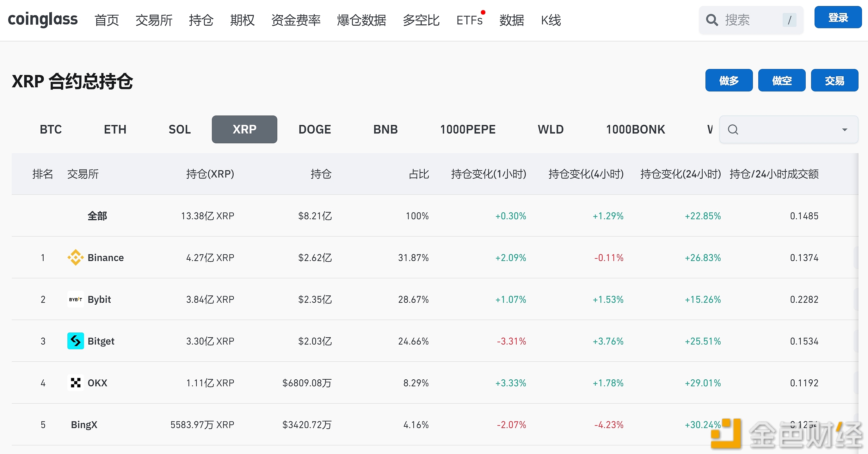Click Binance's 0.1374 ratio value

click(x=804, y=258)
